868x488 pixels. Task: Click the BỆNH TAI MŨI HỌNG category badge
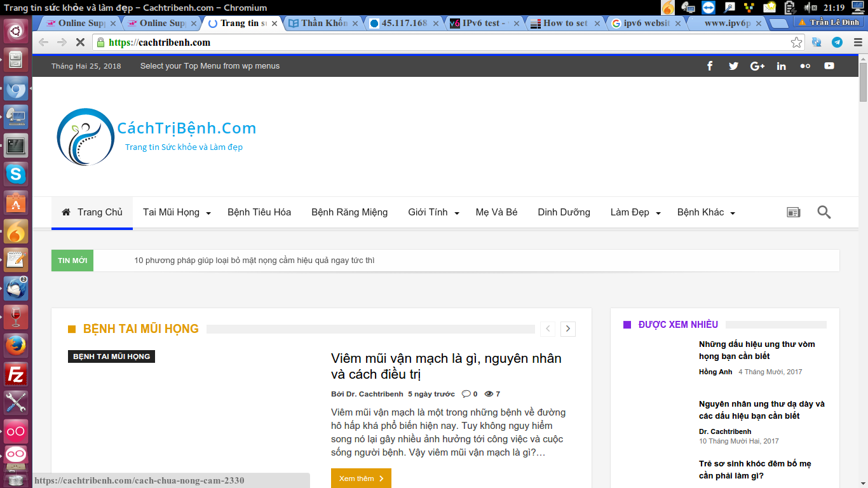click(x=111, y=356)
